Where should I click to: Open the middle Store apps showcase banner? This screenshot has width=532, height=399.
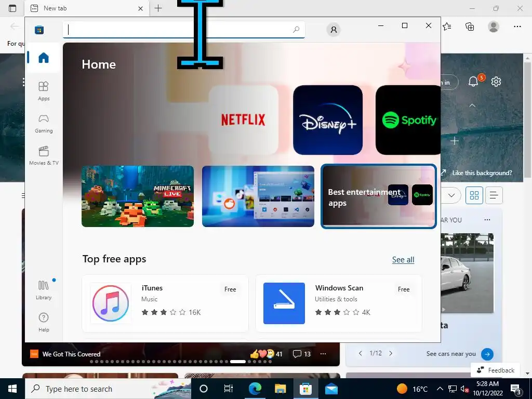(x=258, y=196)
